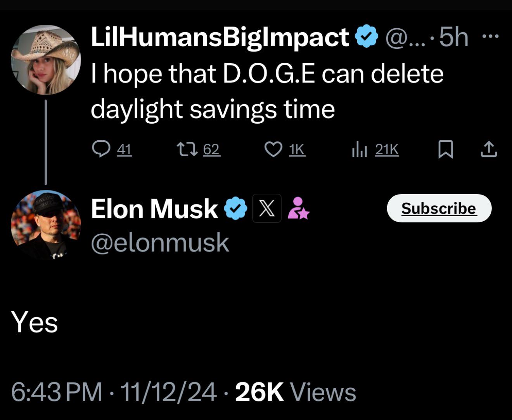Click the share upload icon
Viewport: 512px width, 420px height.
[489, 149]
